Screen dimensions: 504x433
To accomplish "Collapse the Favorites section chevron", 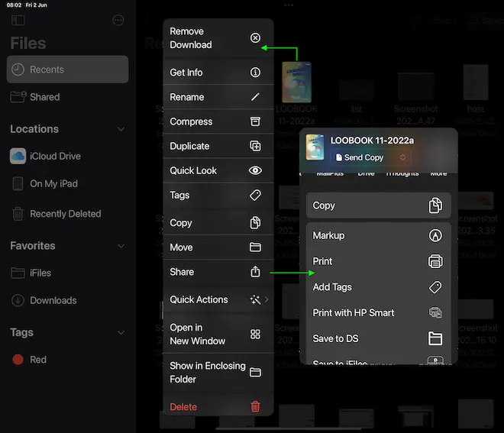I will click(121, 247).
